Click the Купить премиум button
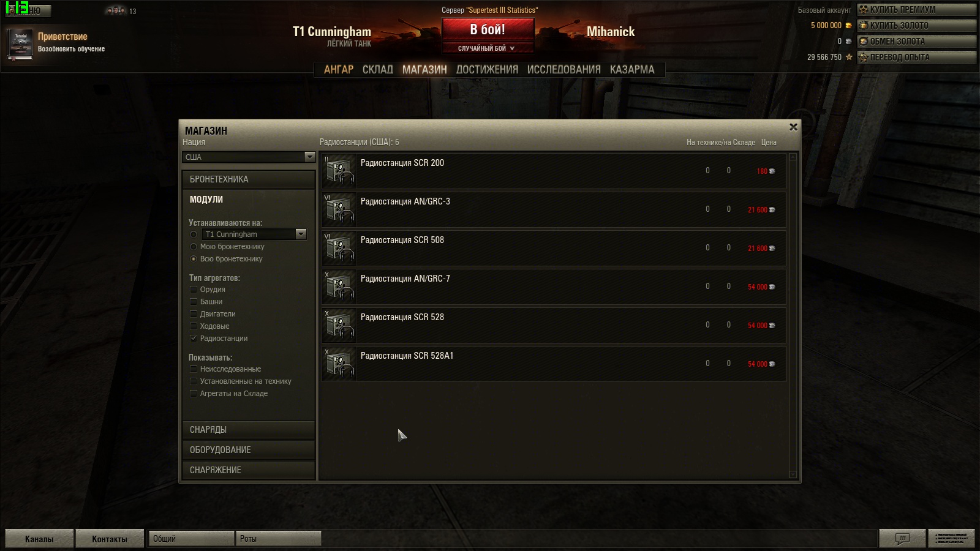Image resolution: width=980 pixels, height=551 pixels. [x=916, y=10]
